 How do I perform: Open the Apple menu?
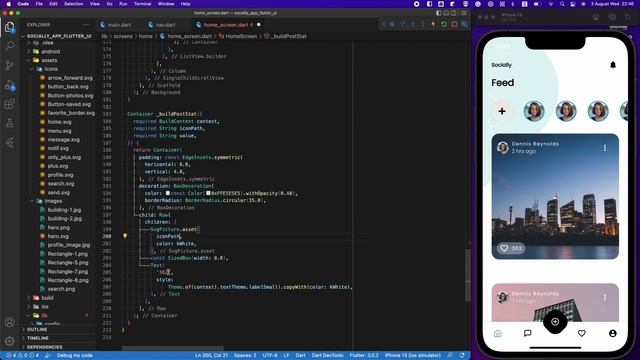9,4
